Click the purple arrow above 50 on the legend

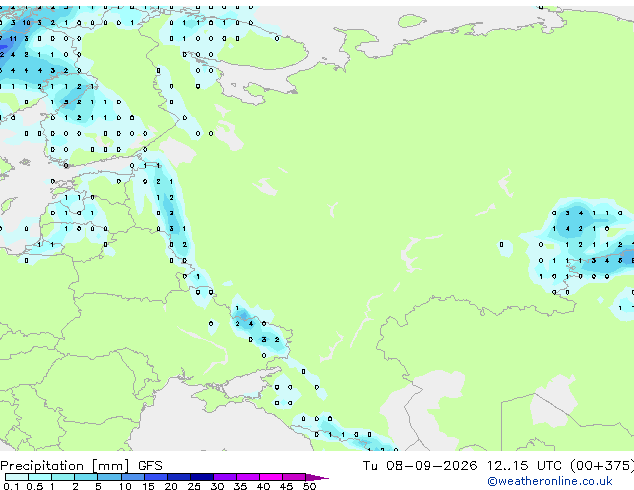coord(317,477)
